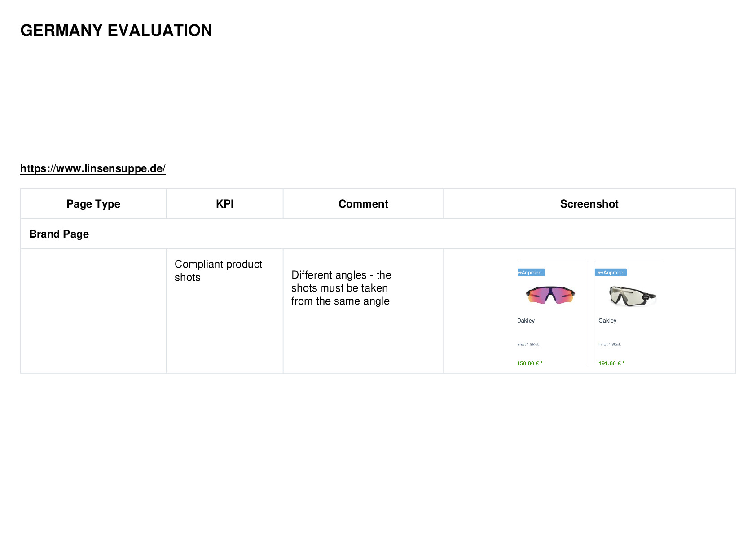756x535 pixels.
Task: Open the linsensuppe.de website link
Action: tap(93, 168)
